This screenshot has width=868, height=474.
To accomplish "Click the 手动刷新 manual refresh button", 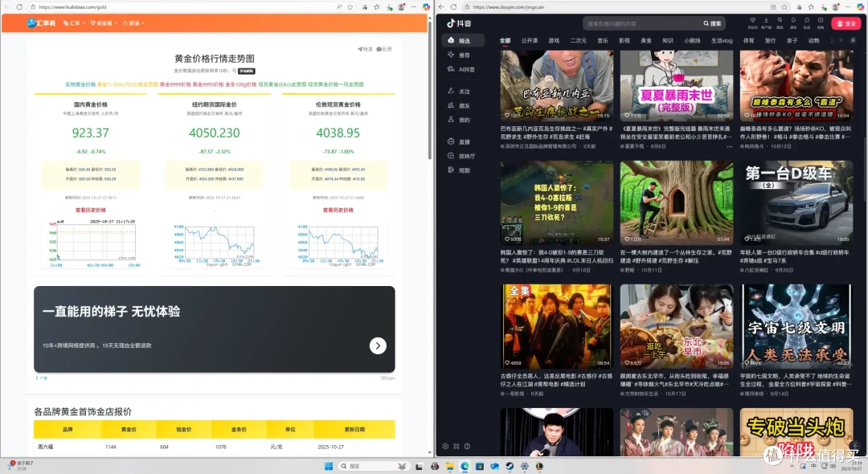I will point(247,71).
